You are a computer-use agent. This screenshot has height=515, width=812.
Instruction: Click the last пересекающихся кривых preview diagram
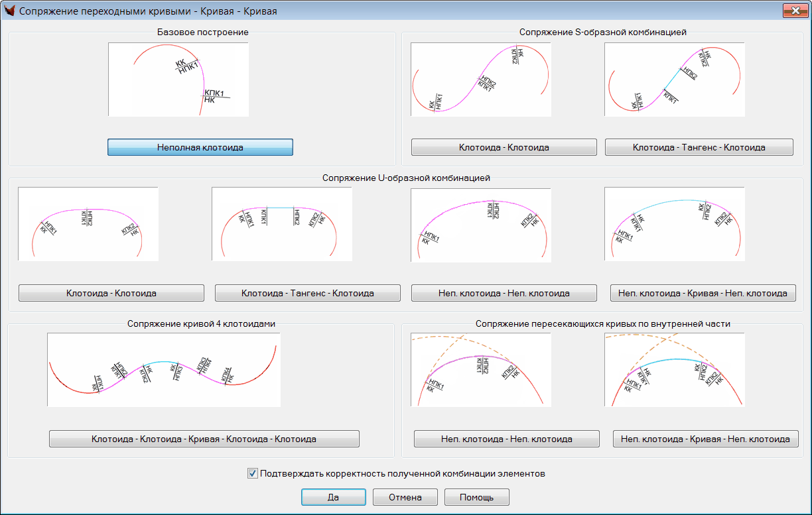pyautogui.click(x=675, y=369)
